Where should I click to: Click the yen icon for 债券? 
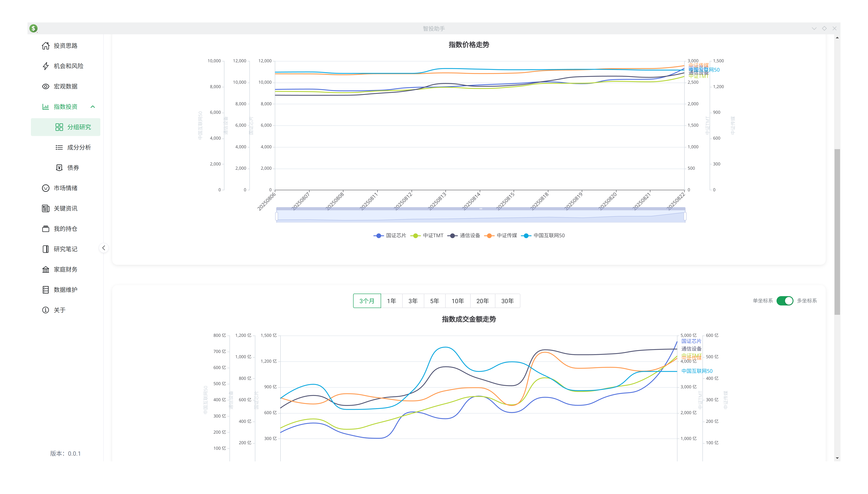tap(59, 168)
